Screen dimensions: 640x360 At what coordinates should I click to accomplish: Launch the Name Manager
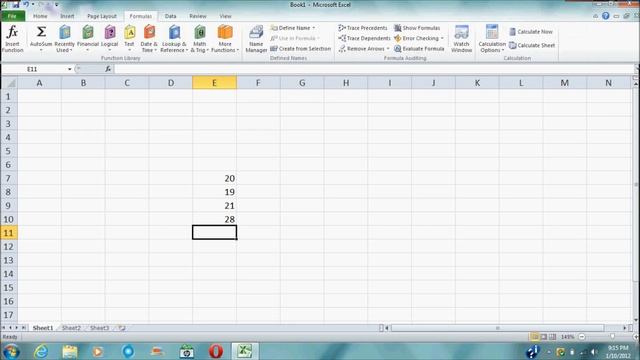256,39
